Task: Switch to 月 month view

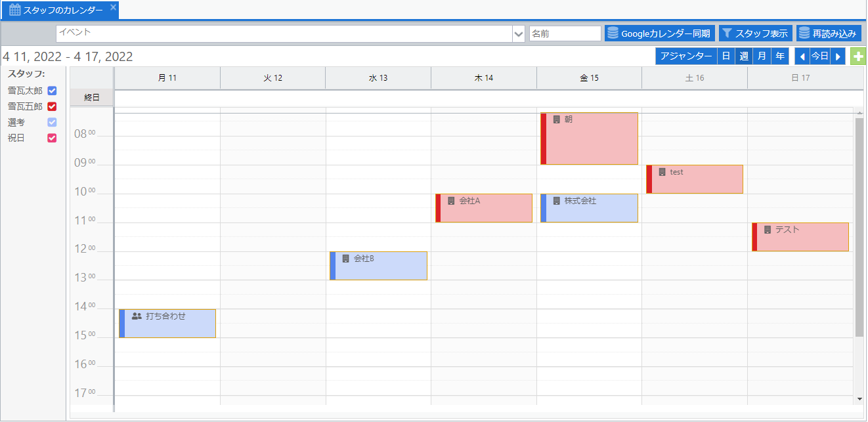Action: (762, 56)
